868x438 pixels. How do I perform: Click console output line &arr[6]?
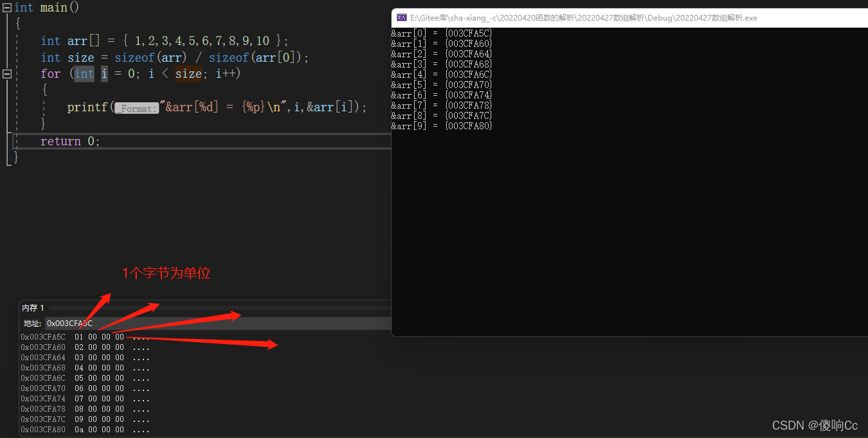coord(442,95)
